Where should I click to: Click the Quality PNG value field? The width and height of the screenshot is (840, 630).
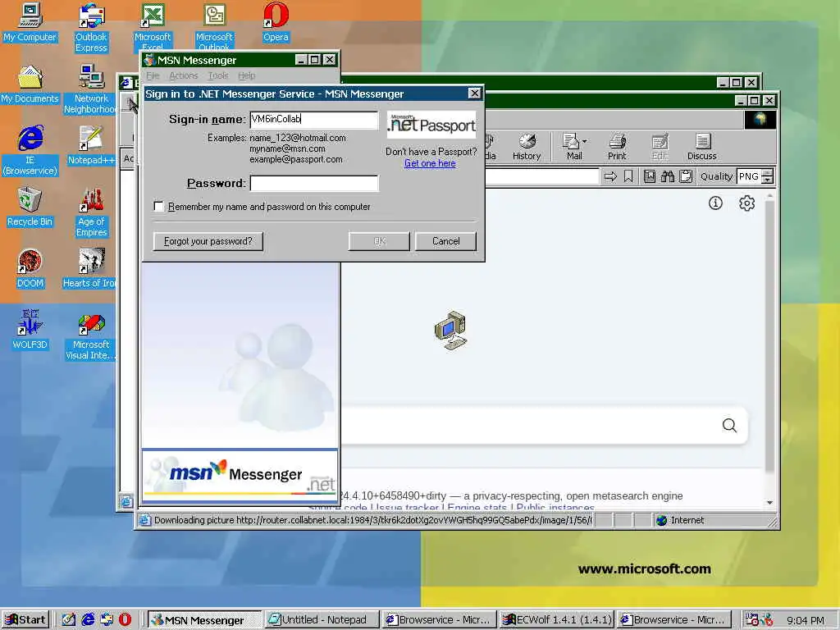749,176
